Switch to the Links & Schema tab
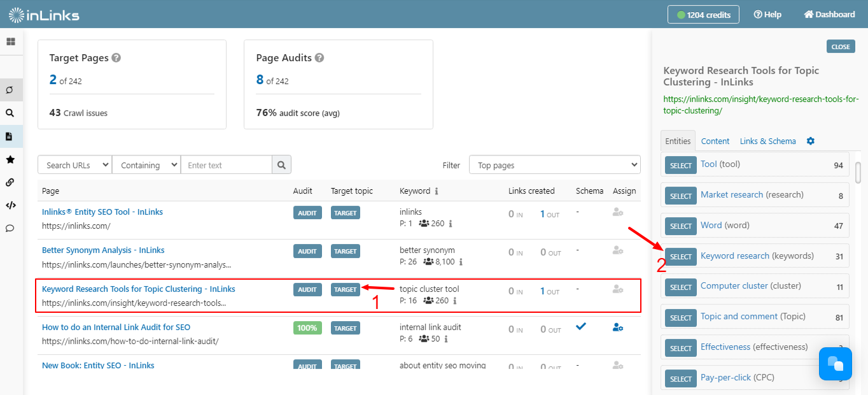This screenshot has width=868, height=395. [x=767, y=141]
